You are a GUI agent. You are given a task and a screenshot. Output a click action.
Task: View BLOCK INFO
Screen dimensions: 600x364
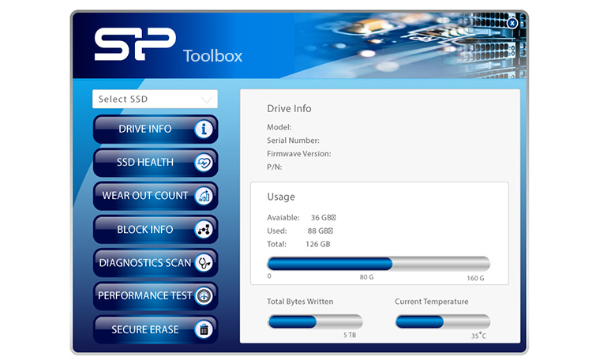tap(156, 229)
